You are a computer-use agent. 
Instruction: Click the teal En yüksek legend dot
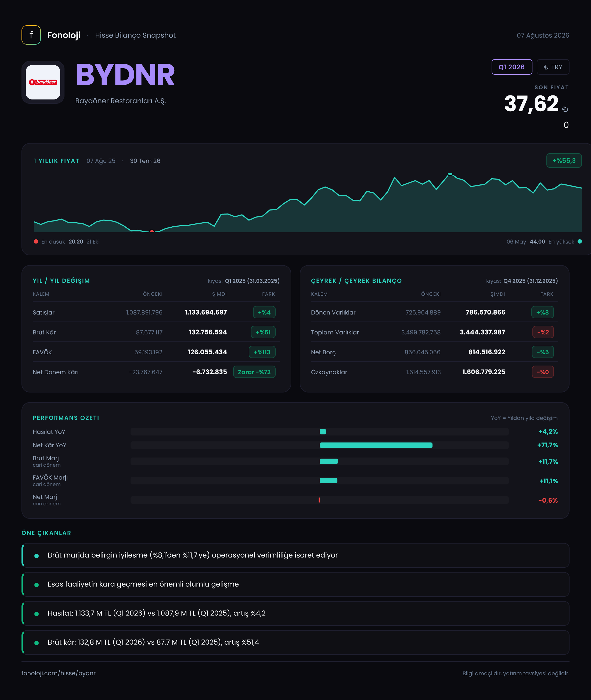click(x=580, y=241)
